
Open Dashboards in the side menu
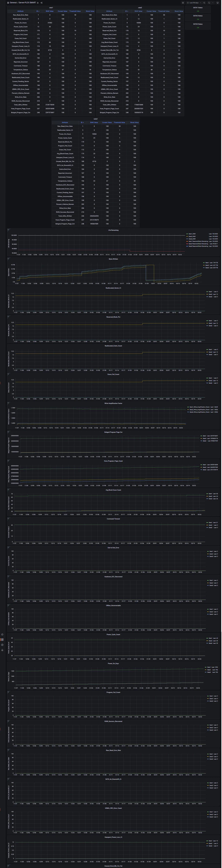[x=2, y=640]
